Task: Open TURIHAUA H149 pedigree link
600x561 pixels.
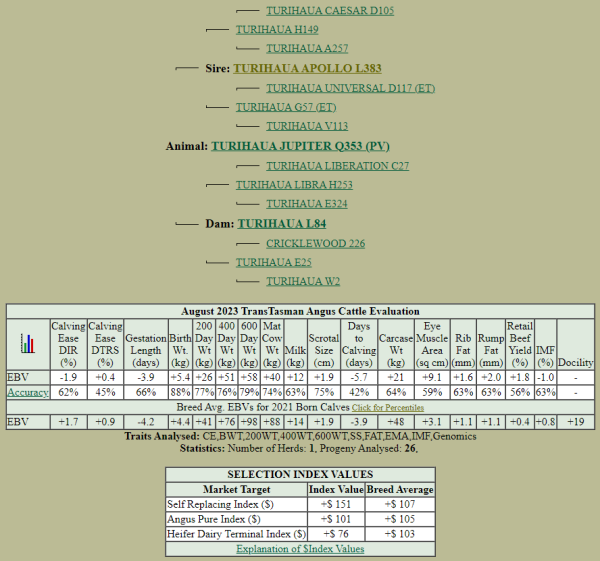Action: pyautogui.click(x=277, y=29)
